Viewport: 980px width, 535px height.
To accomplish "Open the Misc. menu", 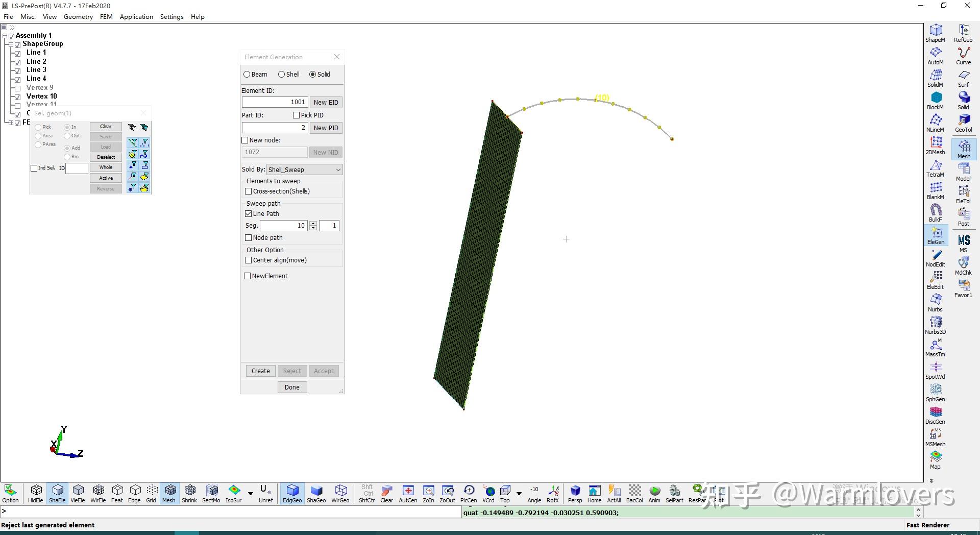I will [28, 17].
